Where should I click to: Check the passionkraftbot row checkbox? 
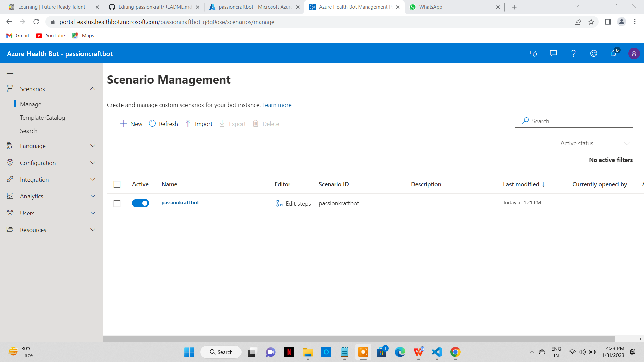[117, 203]
